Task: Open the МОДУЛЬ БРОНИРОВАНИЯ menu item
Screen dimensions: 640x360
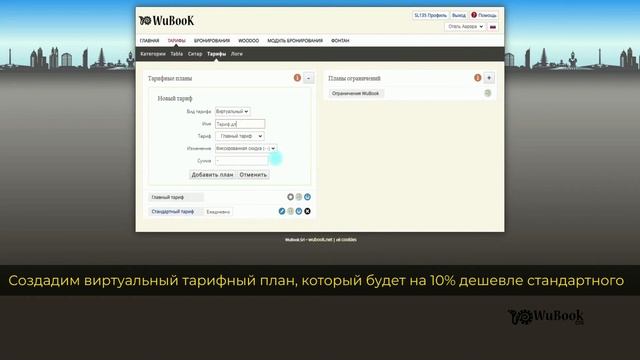Action: (295, 41)
